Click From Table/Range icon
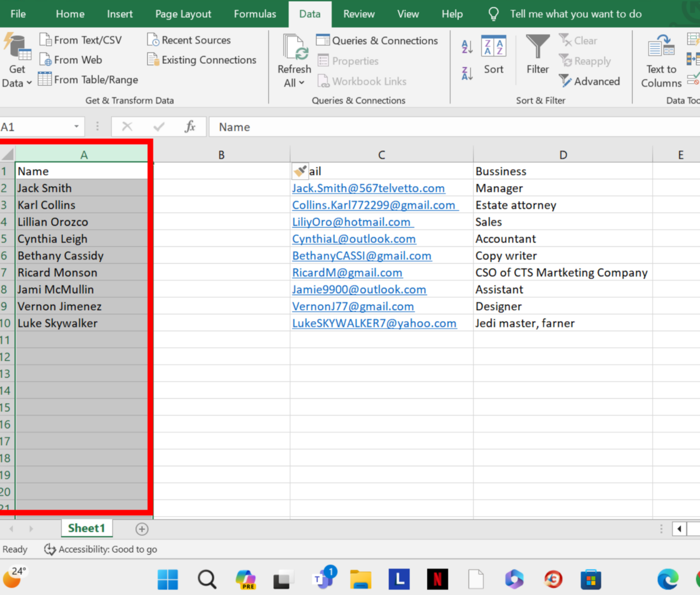 pos(87,79)
